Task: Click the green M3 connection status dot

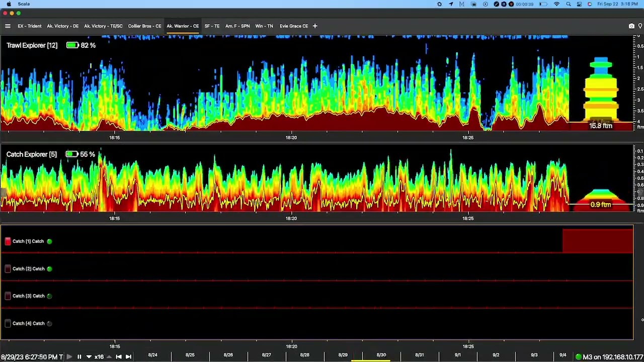Action: click(579, 357)
